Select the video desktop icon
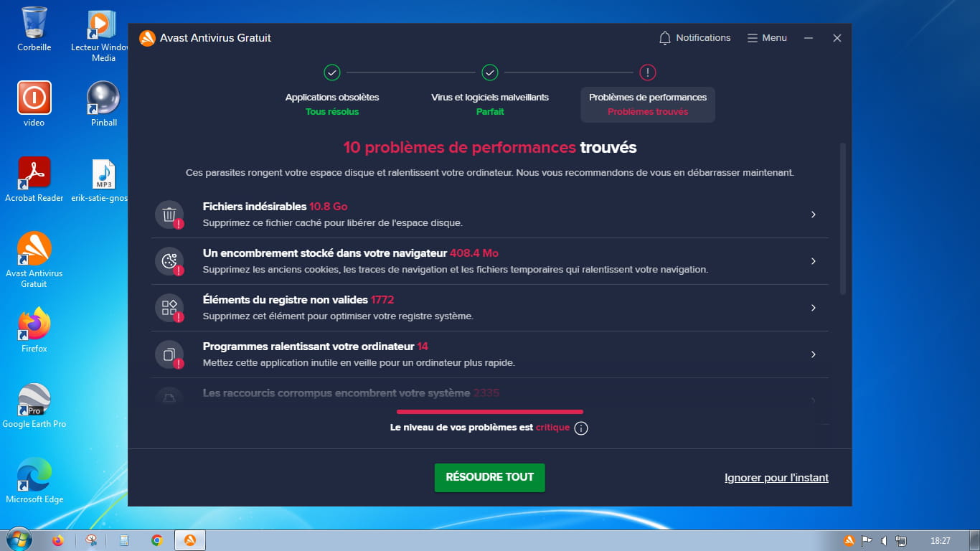The height and width of the screenshot is (551, 980). pos(34,104)
